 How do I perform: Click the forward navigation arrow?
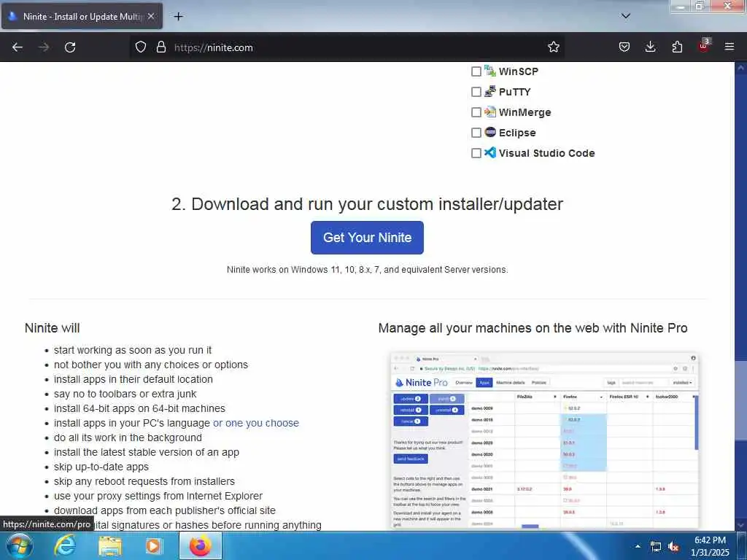pos(44,47)
